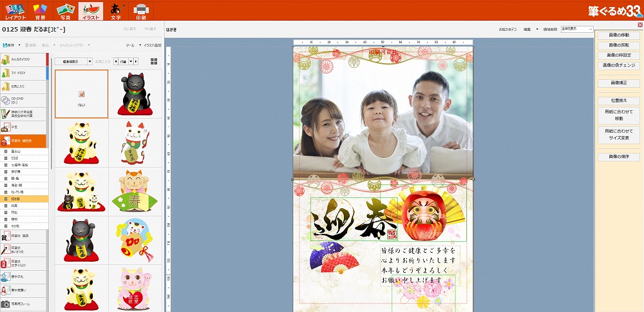Image resolution: width=644 pixels, height=312 pixels.
Task: Open the ツール (Tools) menu
Action: tap(132, 45)
